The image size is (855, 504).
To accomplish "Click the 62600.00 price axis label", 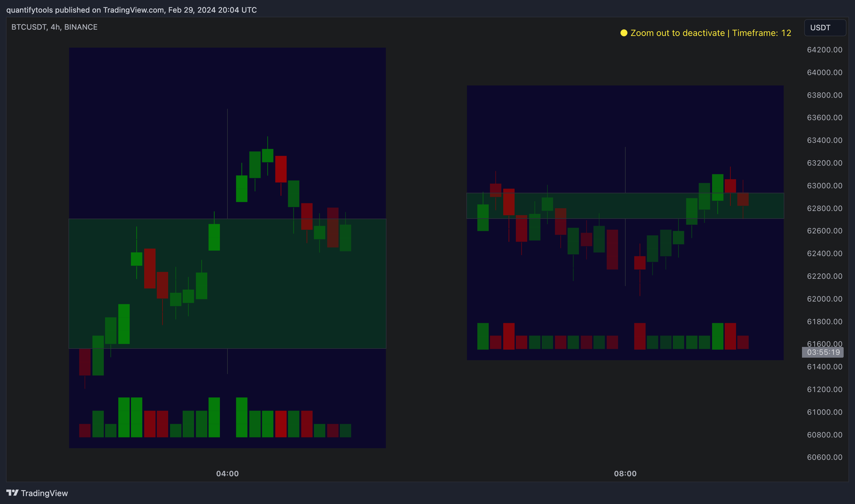I will coord(825,231).
